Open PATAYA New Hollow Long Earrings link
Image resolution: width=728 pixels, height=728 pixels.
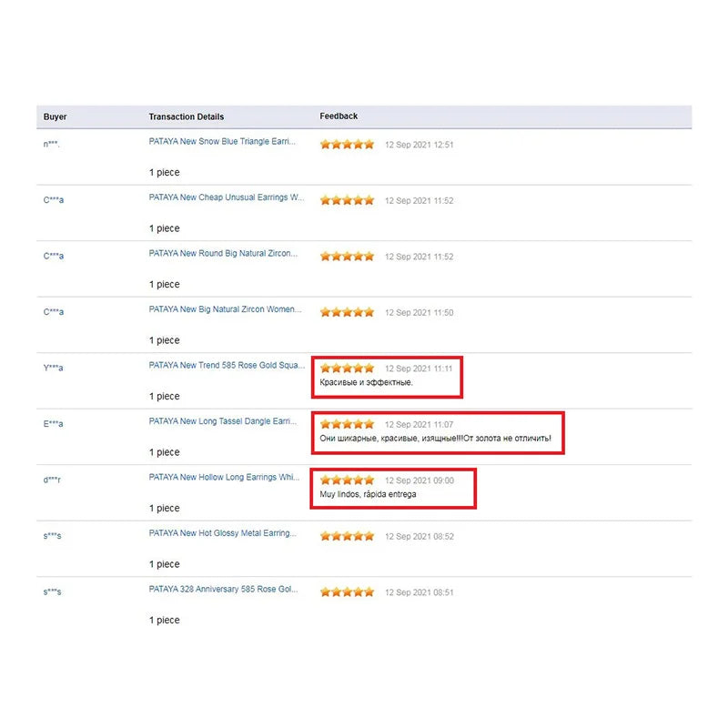[x=224, y=477]
